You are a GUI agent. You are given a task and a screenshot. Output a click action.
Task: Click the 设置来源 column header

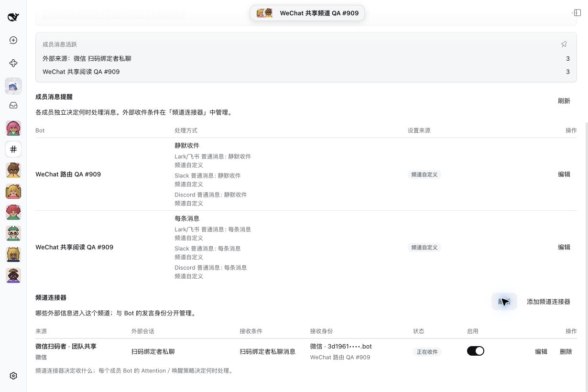[x=419, y=130]
